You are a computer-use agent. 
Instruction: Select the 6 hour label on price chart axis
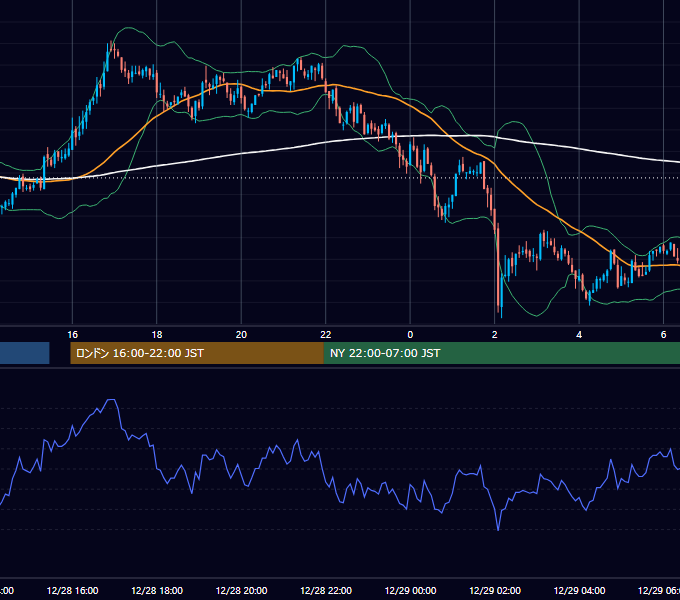(x=663, y=334)
